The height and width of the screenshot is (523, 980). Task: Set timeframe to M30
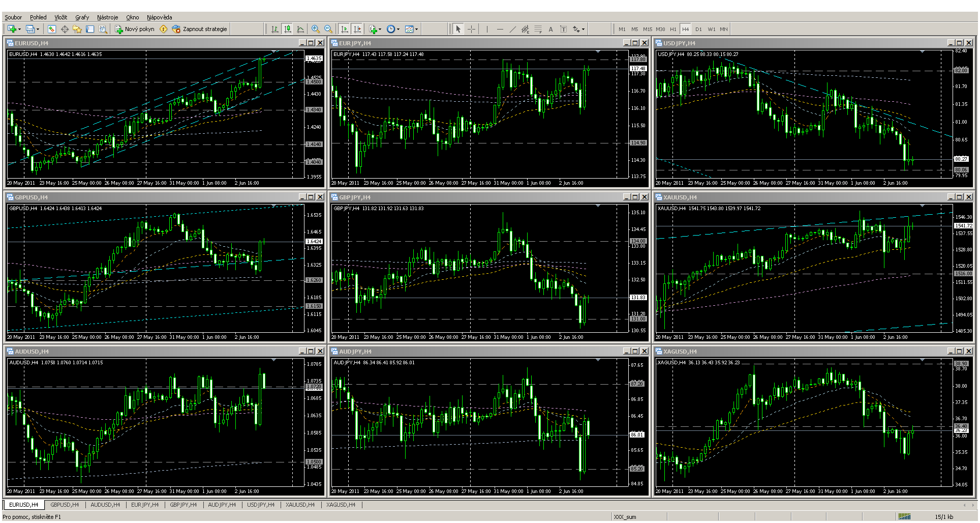(660, 29)
